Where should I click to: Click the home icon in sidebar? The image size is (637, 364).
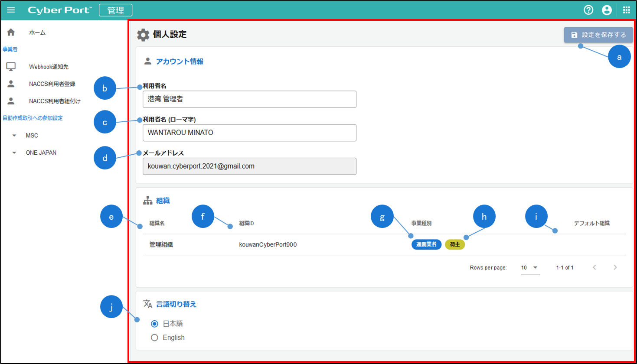pos(11,32)
